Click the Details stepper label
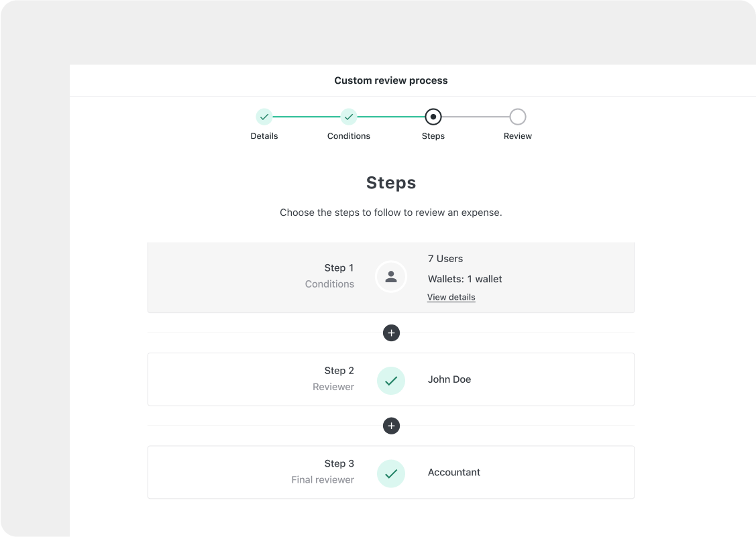756x537 pixels. pyautogui.click(x=264, y=136)
